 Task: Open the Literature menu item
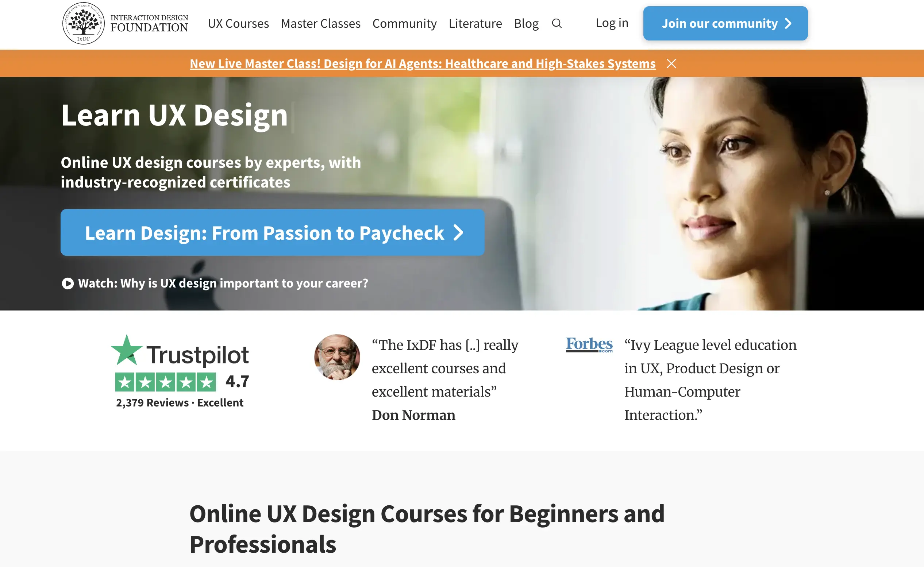[x=475, y=23]
